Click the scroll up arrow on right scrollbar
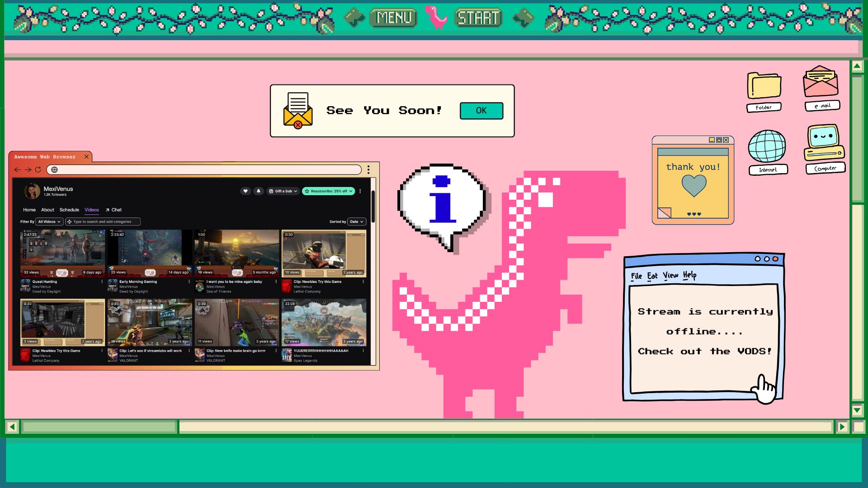The image size is (868, 488). [857, 66]
